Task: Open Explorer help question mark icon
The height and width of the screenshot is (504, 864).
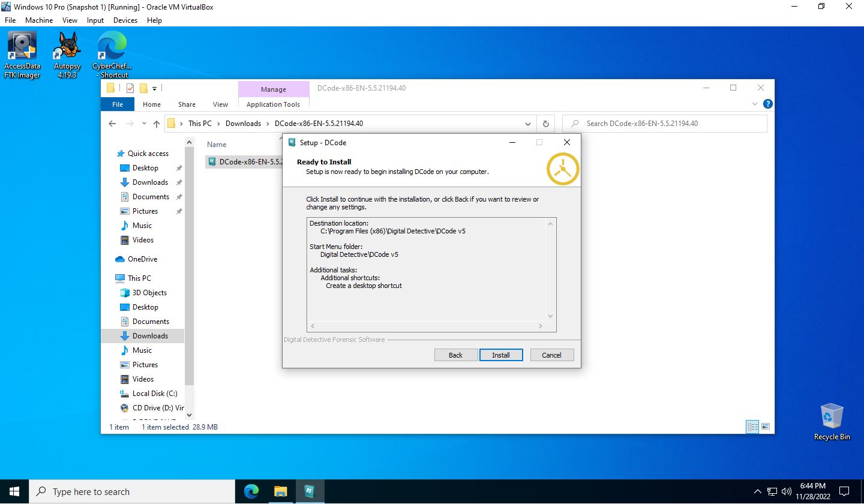Action: pos(767,104)
